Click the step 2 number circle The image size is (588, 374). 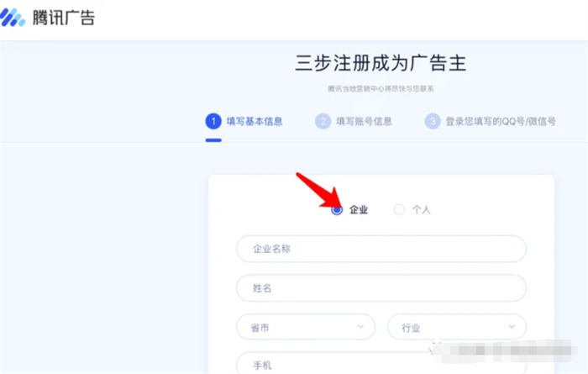coord(323,121)
